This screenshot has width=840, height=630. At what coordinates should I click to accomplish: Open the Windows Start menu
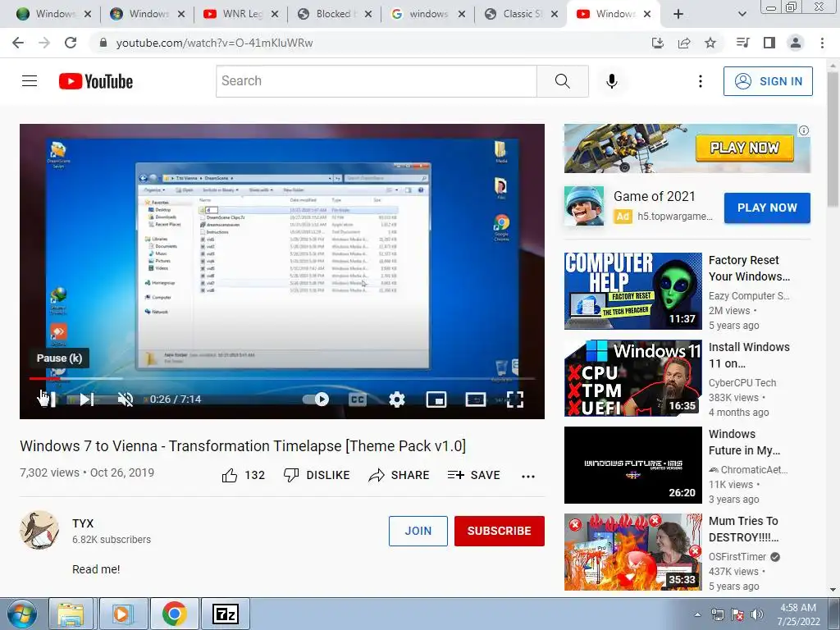(x=22, y=614)
